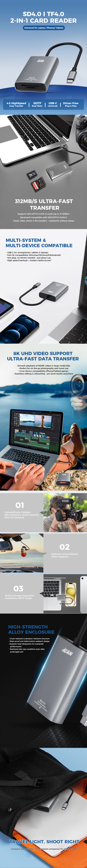The height and width of the screenshot is (868, 87).
Task: Click 'Smooth playback of HD/8K videos' line
Action: pos(43,366)
